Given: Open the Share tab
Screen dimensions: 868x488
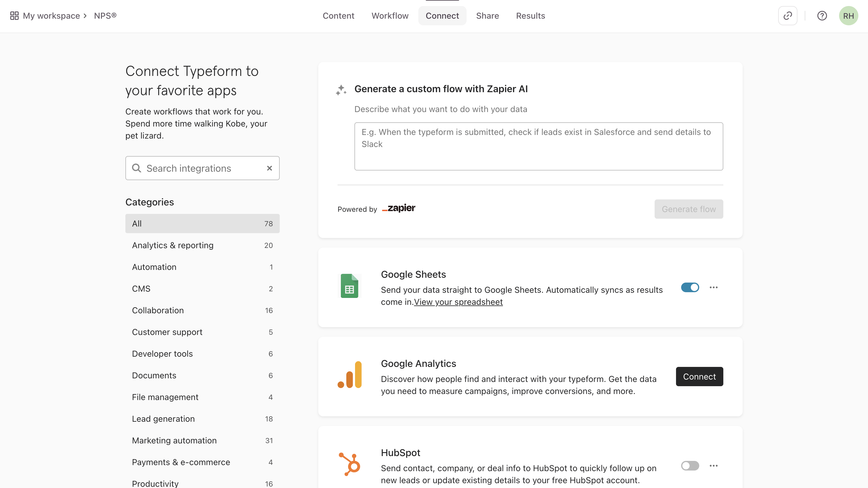Looking at the screenshot, I should click(487, 16).
